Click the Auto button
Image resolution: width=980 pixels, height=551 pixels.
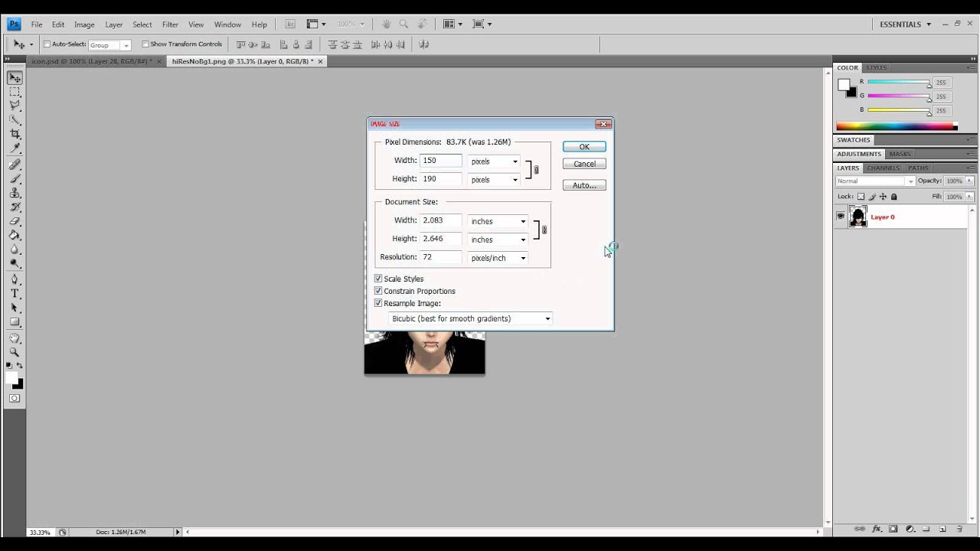pyautogui.click(x=583, y=184)
